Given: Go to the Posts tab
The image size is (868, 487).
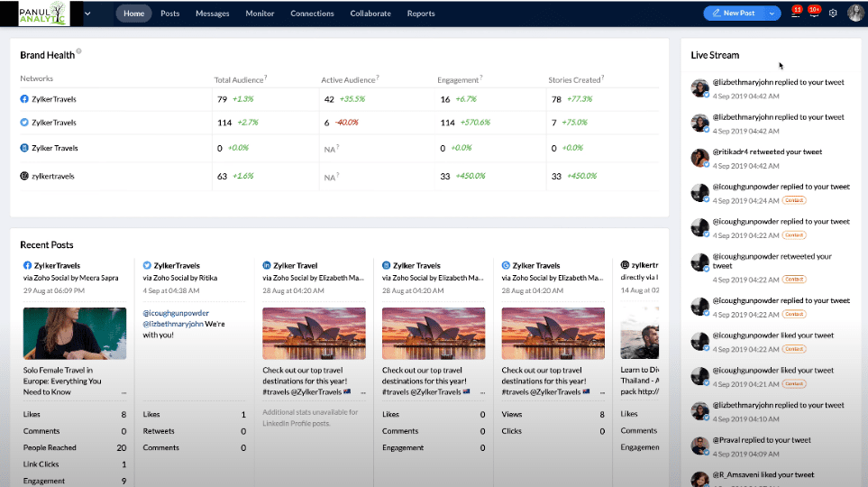Looking at the screenshot, I should click(x=170, y=14).
